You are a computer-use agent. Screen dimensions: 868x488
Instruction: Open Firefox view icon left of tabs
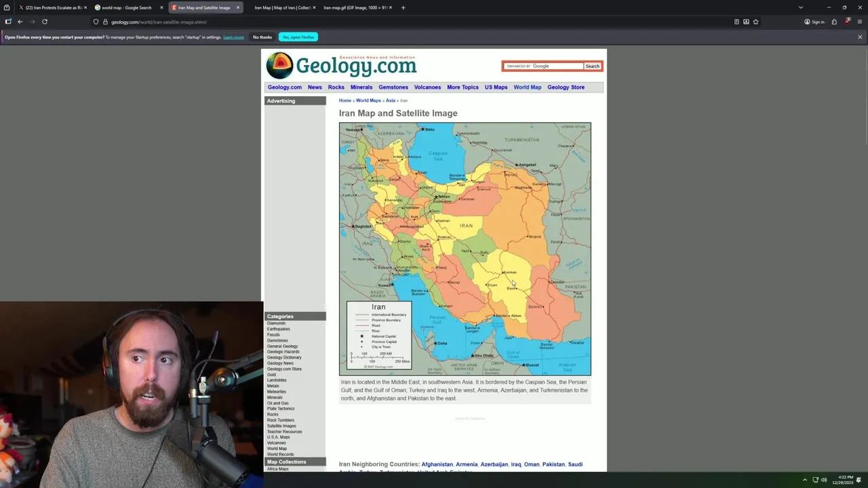coord(7,7)
